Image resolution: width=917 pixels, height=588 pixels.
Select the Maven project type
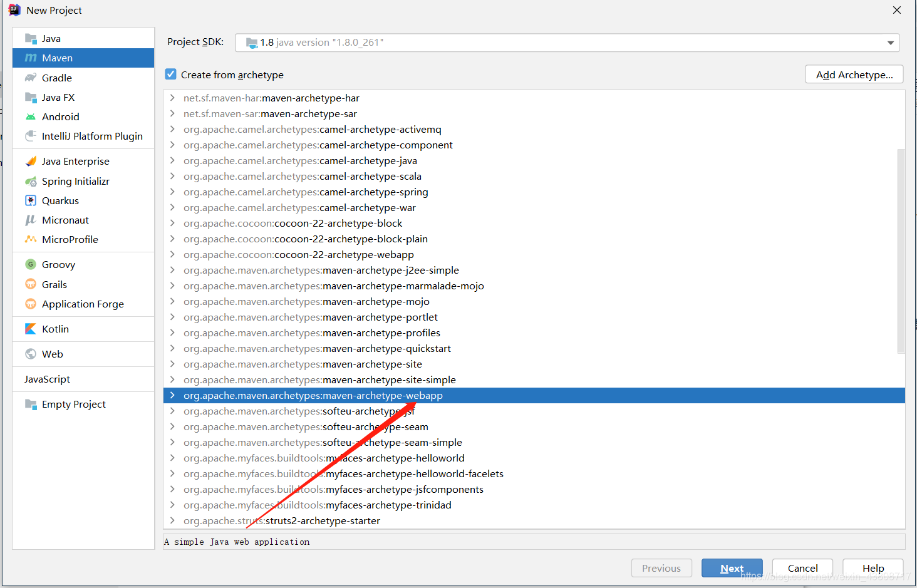tap(83, 58)
